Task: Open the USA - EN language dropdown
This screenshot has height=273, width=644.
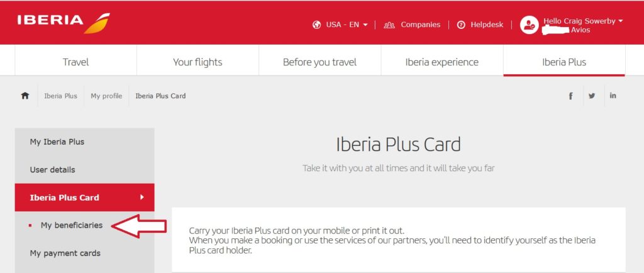Action: pos(347,25)
